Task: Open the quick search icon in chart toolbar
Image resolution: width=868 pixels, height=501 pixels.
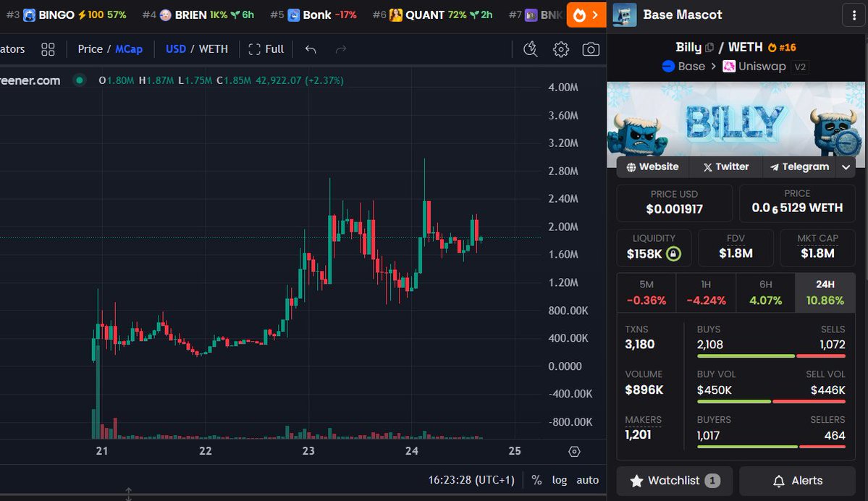Action: point(531,49)
